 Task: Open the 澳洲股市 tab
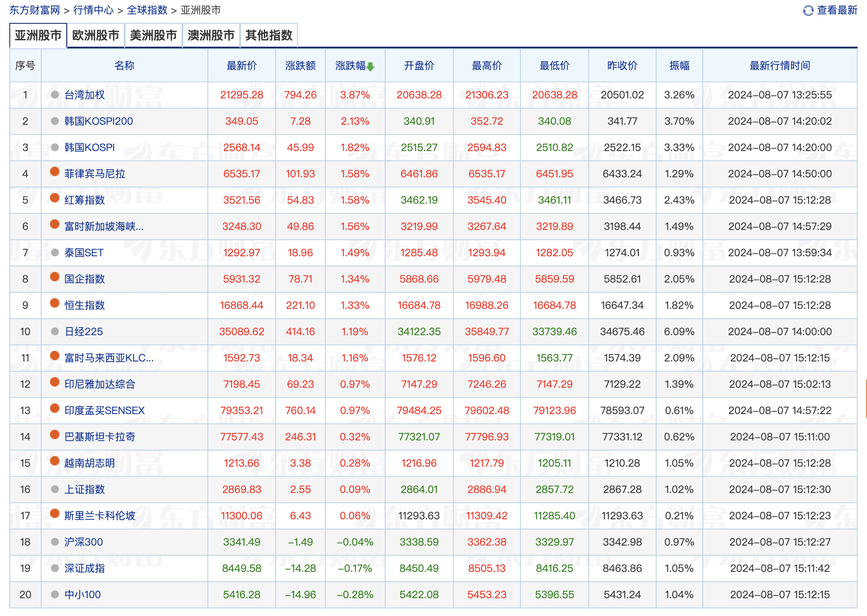coord(211,36)
